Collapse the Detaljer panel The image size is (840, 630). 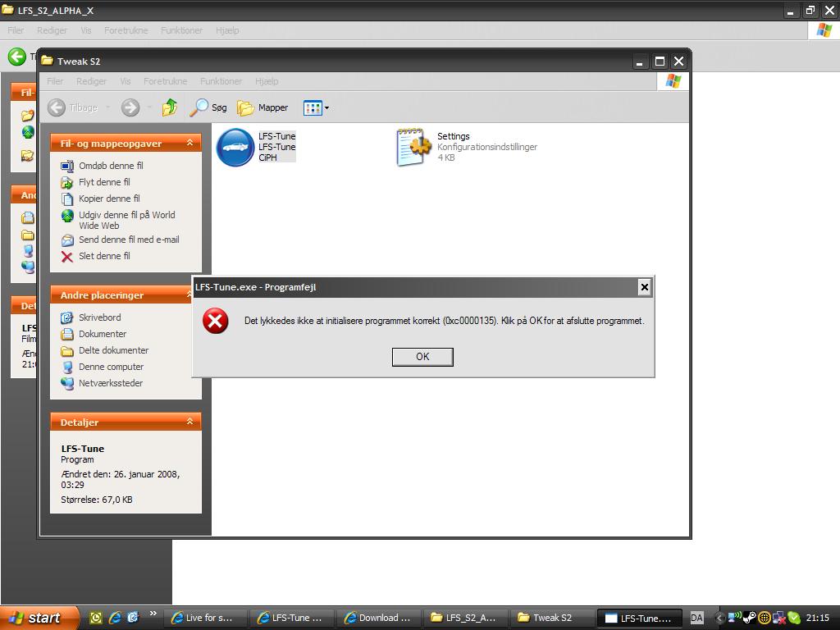point(189,422)
